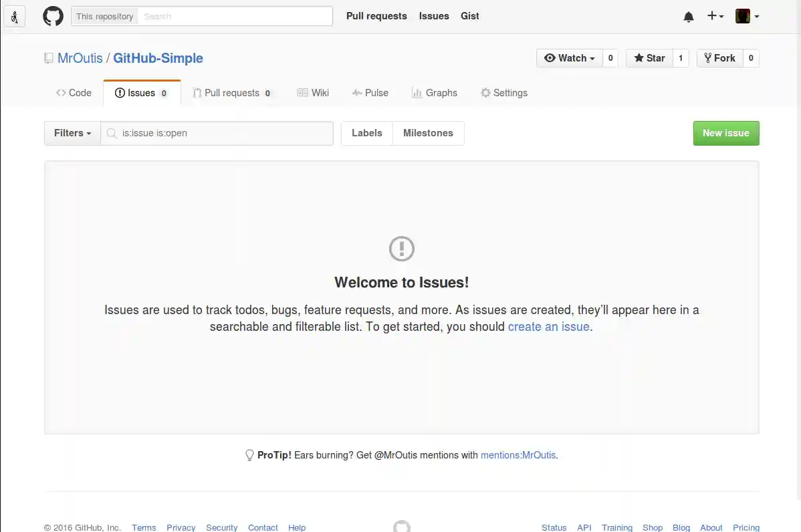This screenshot has height=532, width=801.
Task: Follow the create an issue link
Action: click(548, 326)
